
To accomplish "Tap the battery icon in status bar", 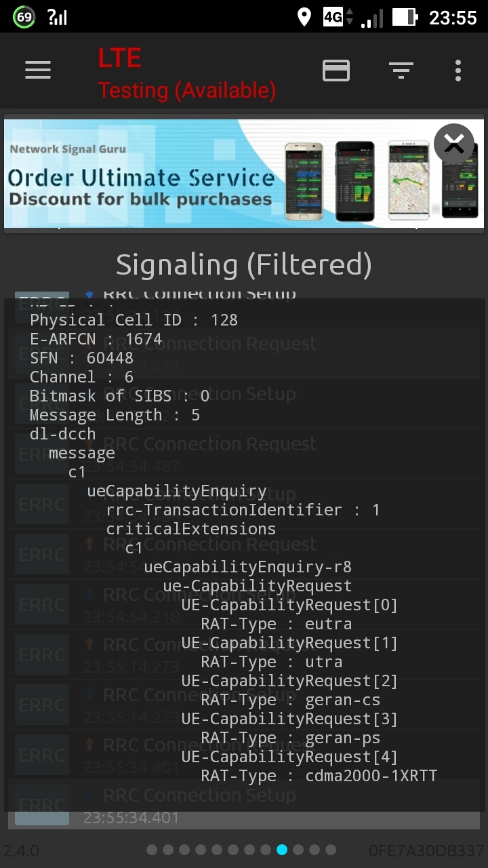I will point(404,17).
